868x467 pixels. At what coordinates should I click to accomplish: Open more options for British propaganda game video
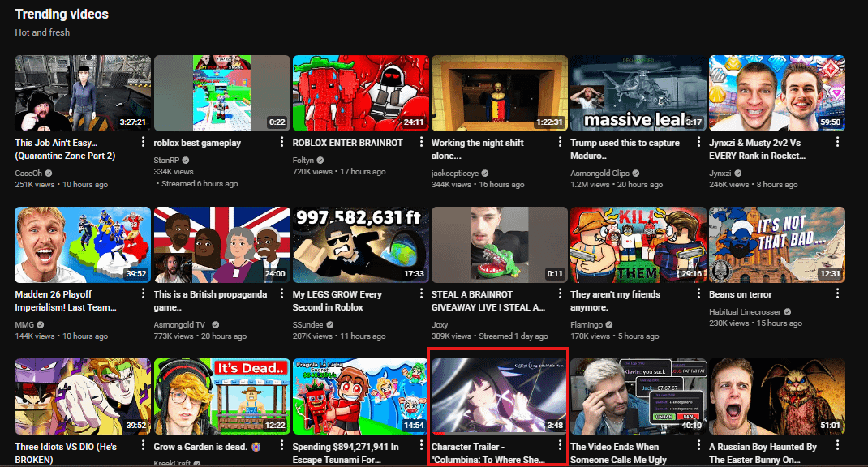pos(282,293)
